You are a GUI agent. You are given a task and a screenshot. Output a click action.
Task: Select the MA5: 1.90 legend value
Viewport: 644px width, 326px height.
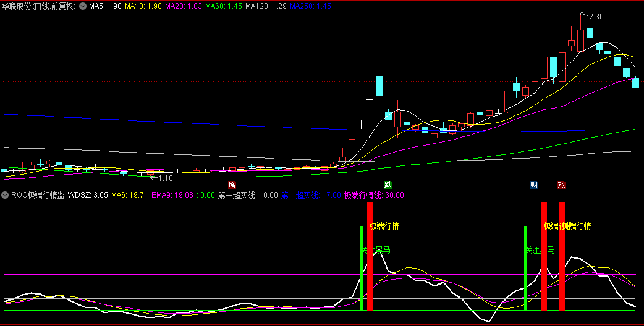pyautogui.click(x=105, y=6)
